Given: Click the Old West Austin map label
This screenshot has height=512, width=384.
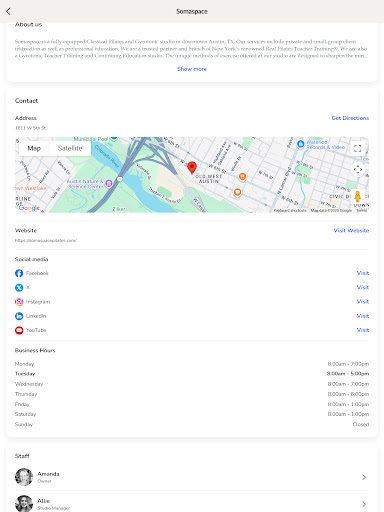Looking at the screenshot, I should [209, 179].
